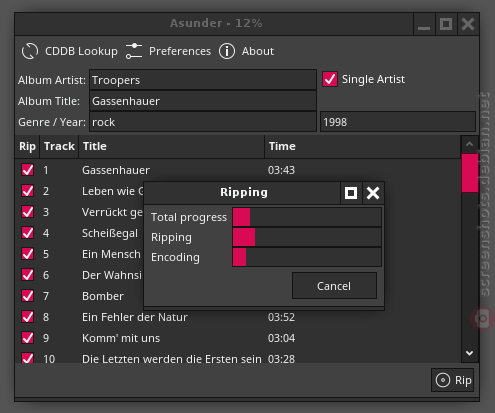
Task: Maximize the Ripping dialog
Action: click(351, 193)
